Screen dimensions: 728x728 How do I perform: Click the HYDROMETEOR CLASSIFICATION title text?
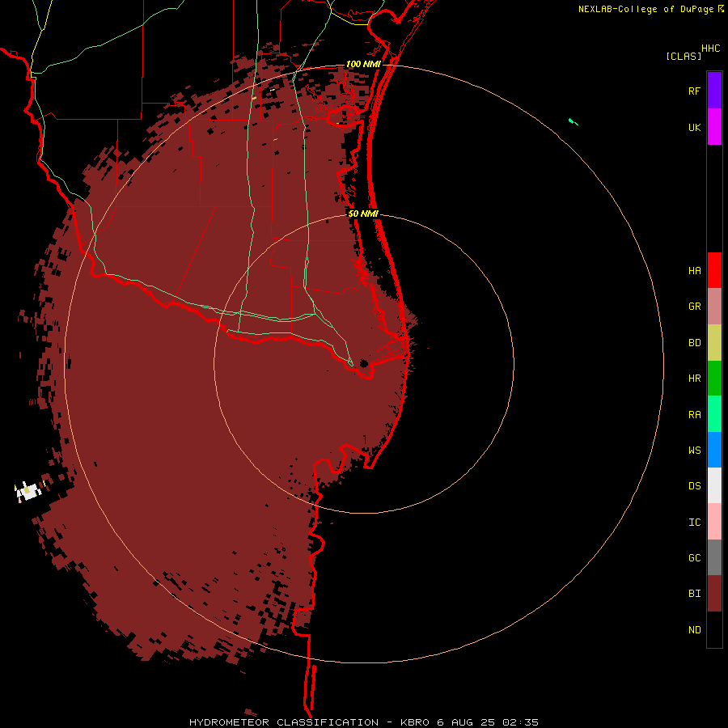coord(284,722)
